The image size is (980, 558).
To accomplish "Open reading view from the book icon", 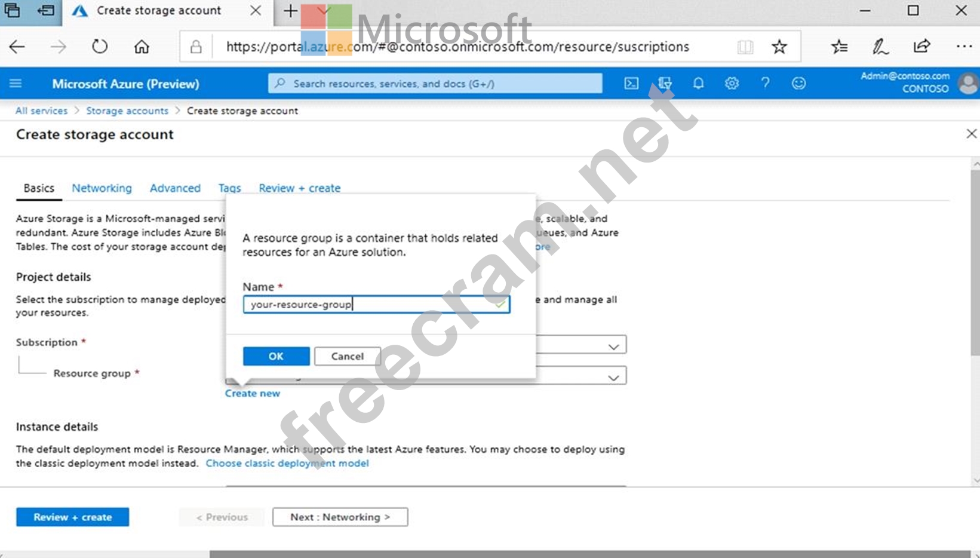I will click(745, 47).
